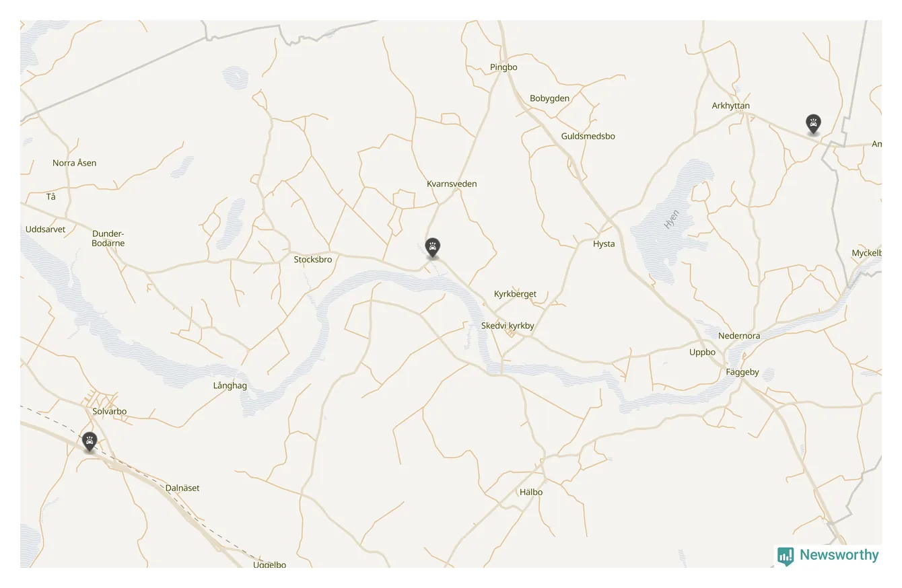The height and width of the screenshot is (588, 902).
Task: Click the Dunder-Bodarne label
Action: coord(108,238)
